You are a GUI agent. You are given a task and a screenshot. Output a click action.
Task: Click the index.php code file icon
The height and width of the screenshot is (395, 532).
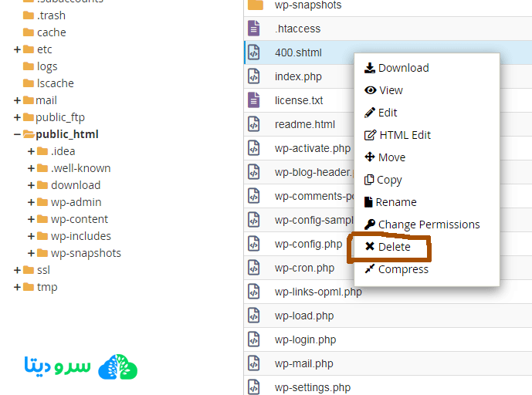[253, 76]
